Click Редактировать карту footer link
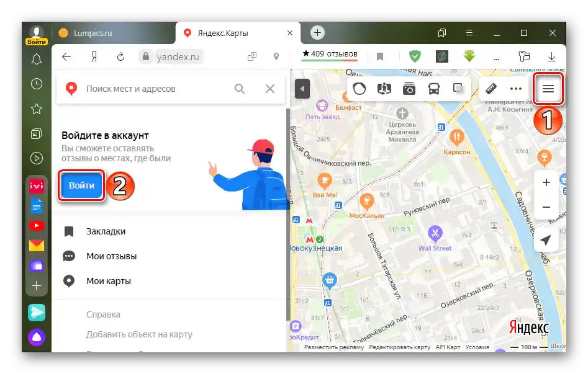This screenshot has height=374, width=588. pyautogui.click(x=399, y=347)
